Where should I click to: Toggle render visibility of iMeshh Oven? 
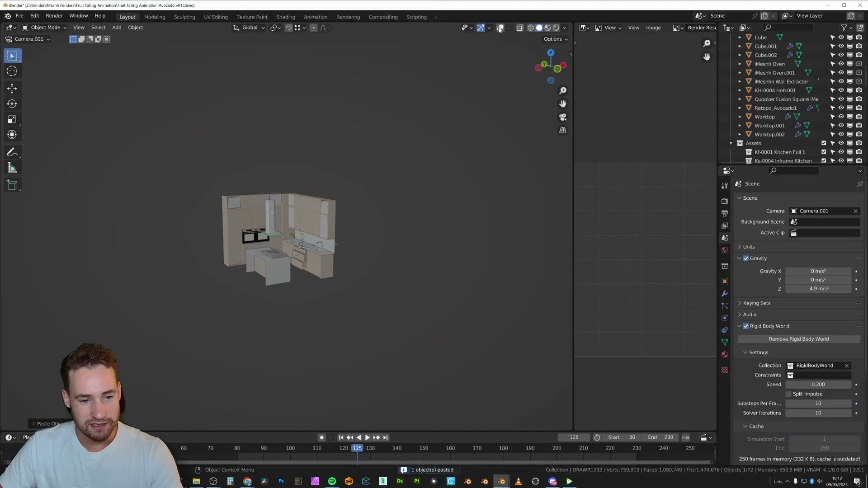coord(859,64)
